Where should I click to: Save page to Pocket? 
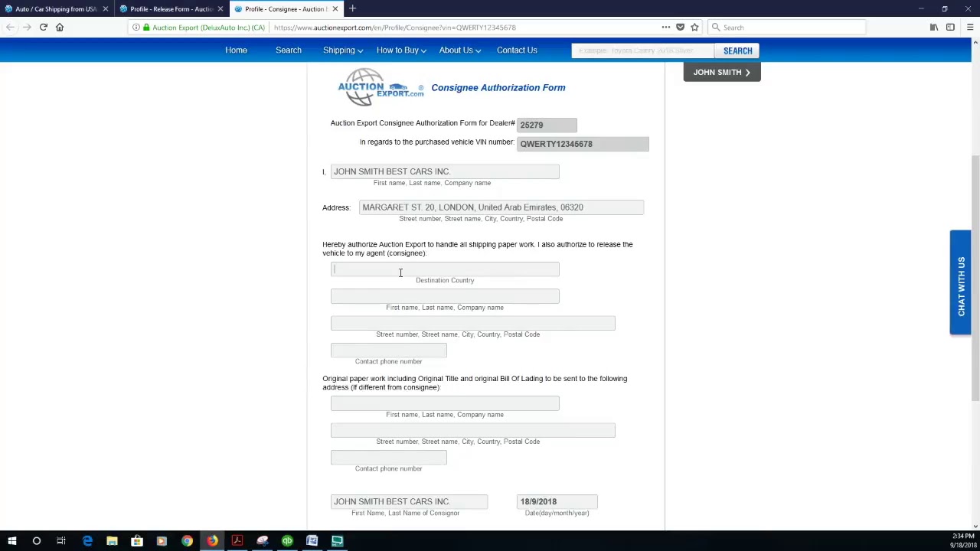click(x=680, y=28)
